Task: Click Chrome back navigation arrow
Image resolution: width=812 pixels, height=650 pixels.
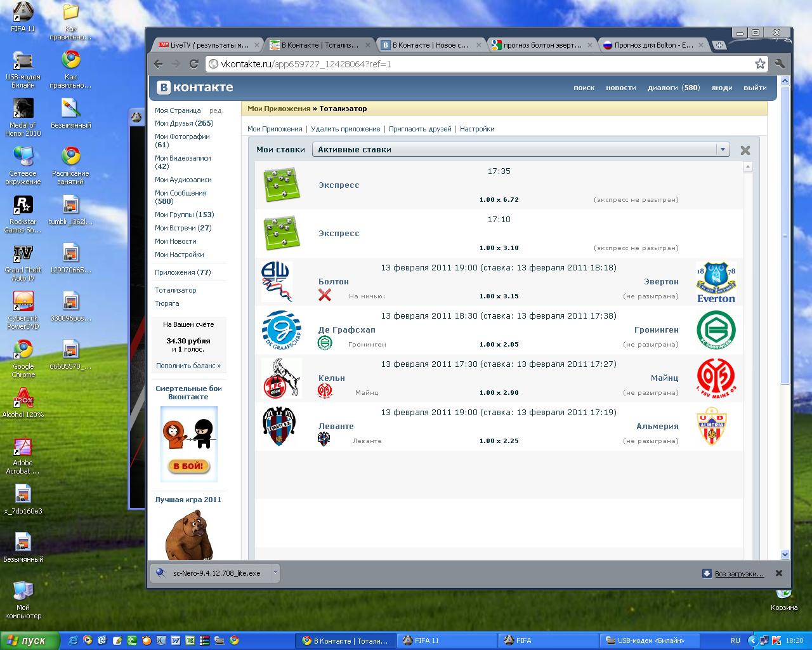Action: 159,63
